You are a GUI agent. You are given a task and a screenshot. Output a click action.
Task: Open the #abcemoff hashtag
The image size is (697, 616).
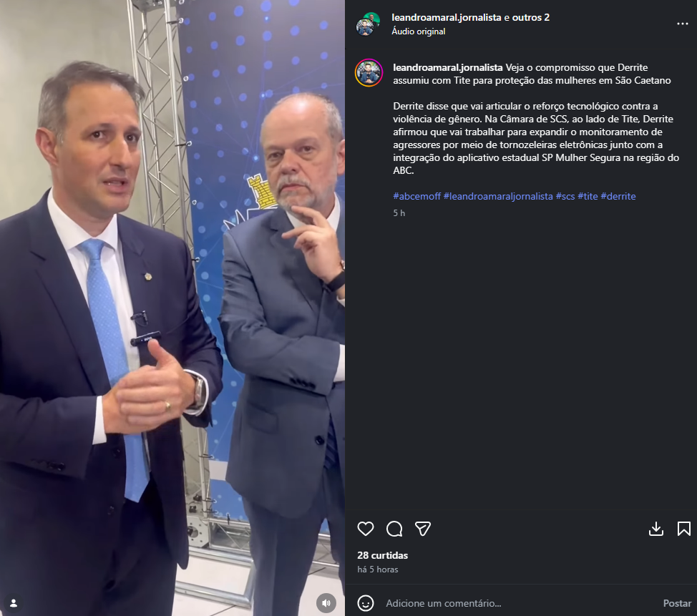(x=416, y=196)
